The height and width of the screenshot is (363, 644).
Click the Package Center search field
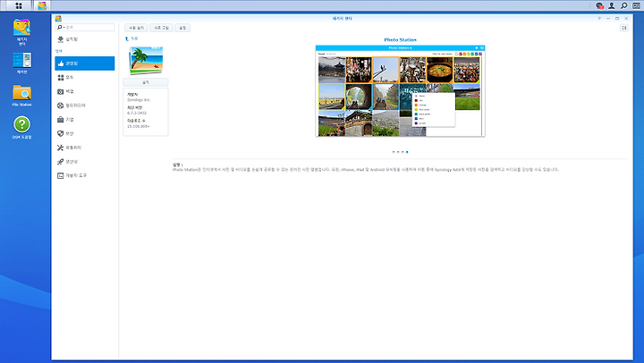point(85,27)
